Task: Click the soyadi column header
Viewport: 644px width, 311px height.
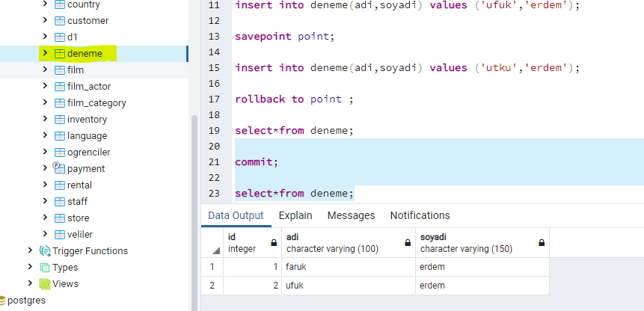Action: click(482, 243)
